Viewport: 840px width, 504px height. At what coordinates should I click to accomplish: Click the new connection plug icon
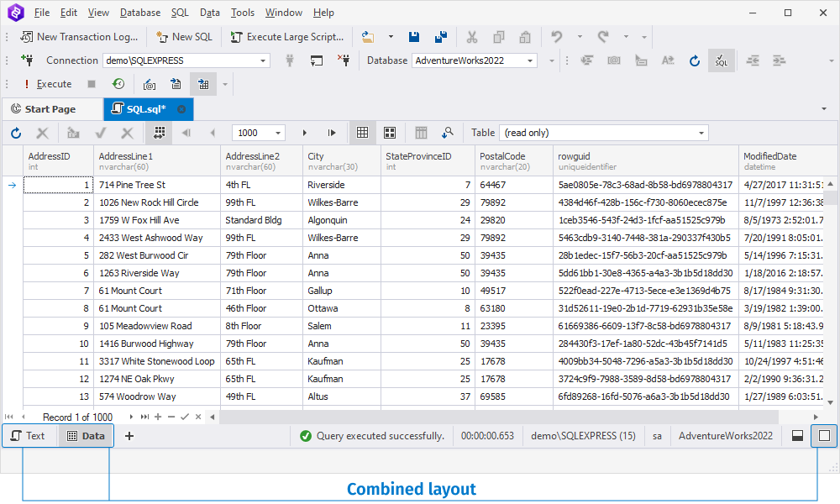(x=27, y=60)
